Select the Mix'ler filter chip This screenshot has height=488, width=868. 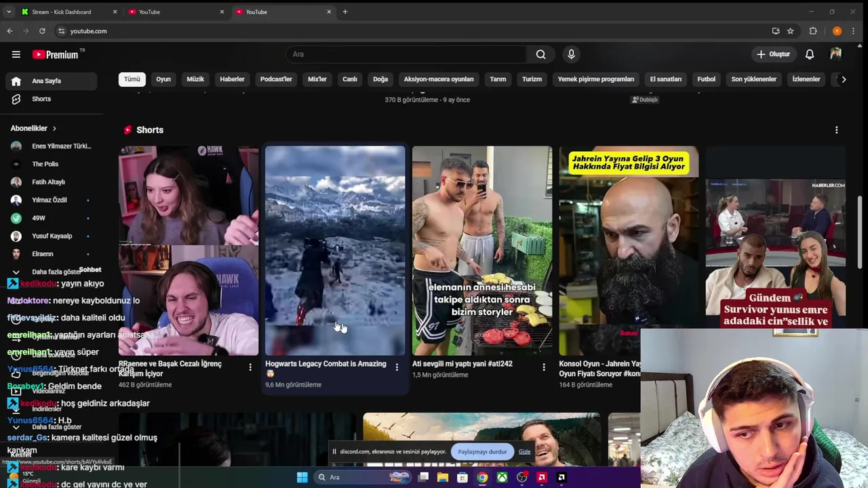coord(317,79)
